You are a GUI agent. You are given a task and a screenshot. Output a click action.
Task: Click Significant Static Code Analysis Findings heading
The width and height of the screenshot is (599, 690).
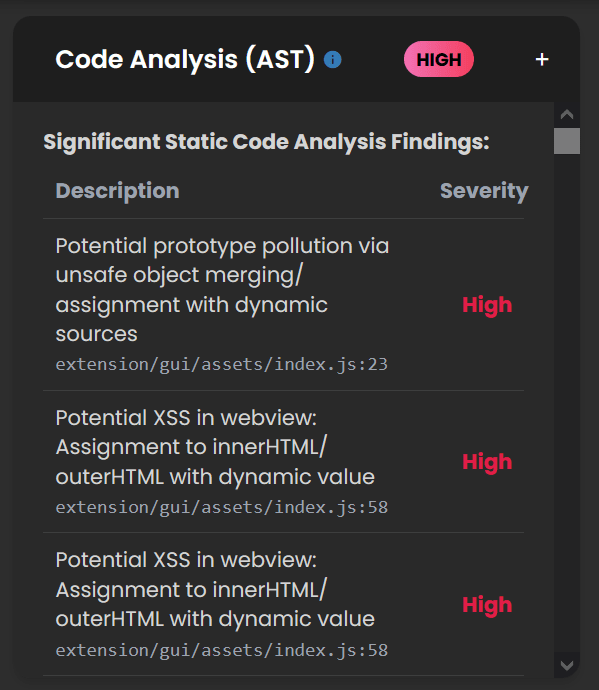point(266,142)
